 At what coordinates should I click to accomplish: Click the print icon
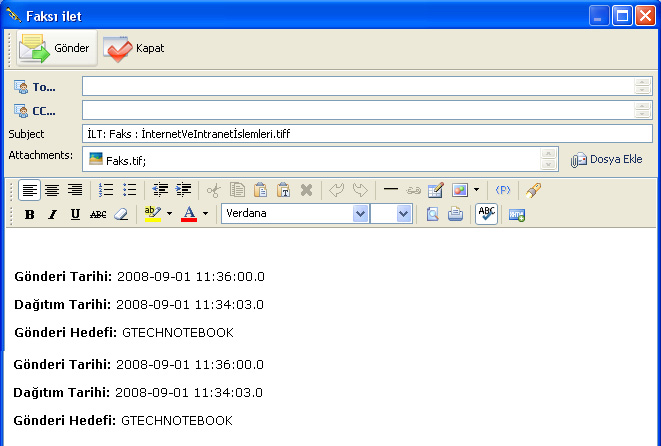pyautogui.click(x=455, y=214)
